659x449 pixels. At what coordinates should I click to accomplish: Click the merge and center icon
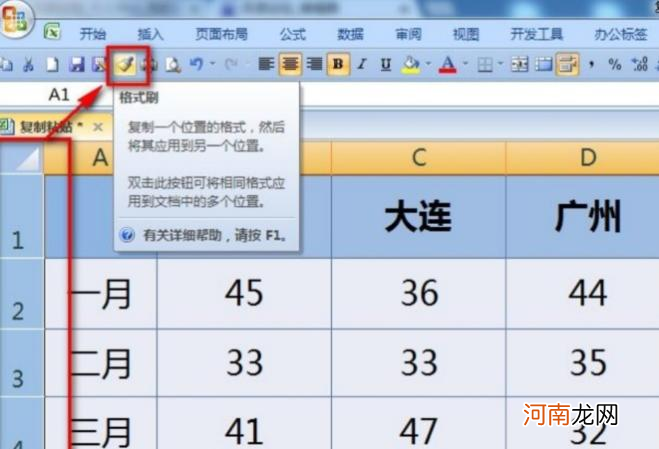(519, 64)
